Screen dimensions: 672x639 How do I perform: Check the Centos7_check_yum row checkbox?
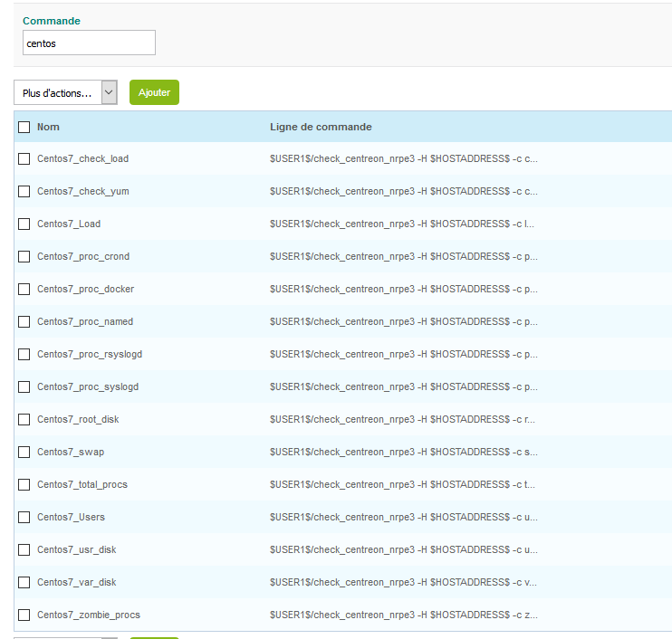pyautogui.click(x=24, y=192)
